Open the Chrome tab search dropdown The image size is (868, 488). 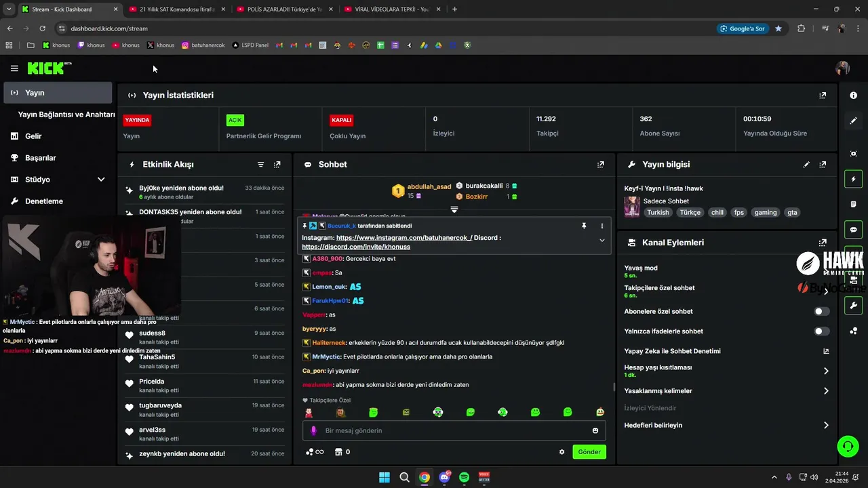(x=9, y=9)
